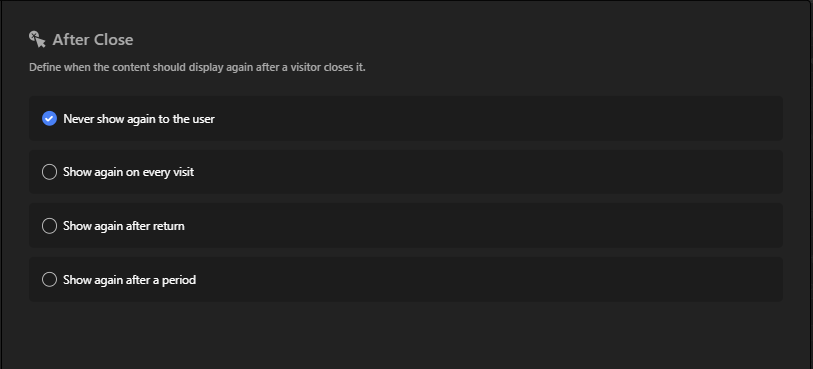Screen dimensions: 813x369
Task: Click the 'Show again on every visit' label text
Action: coord(129,172)
